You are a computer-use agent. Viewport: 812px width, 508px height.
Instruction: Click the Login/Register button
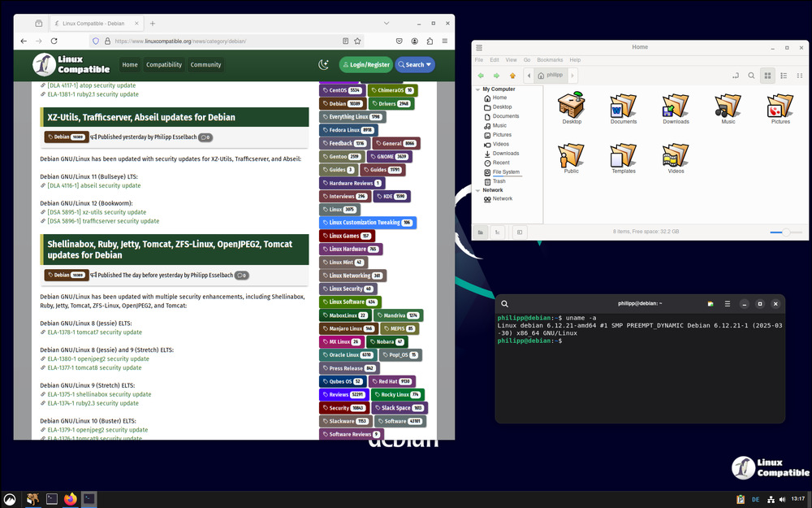tap(365, 65)
